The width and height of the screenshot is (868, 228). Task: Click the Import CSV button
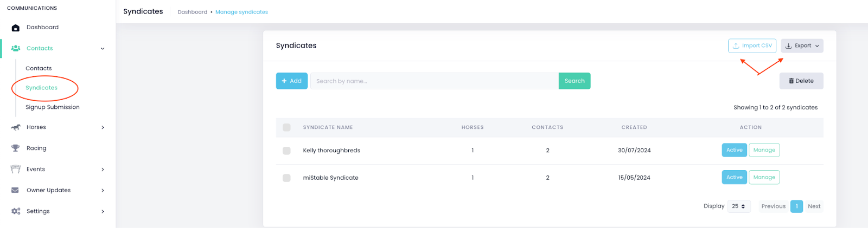pos(752,46)
